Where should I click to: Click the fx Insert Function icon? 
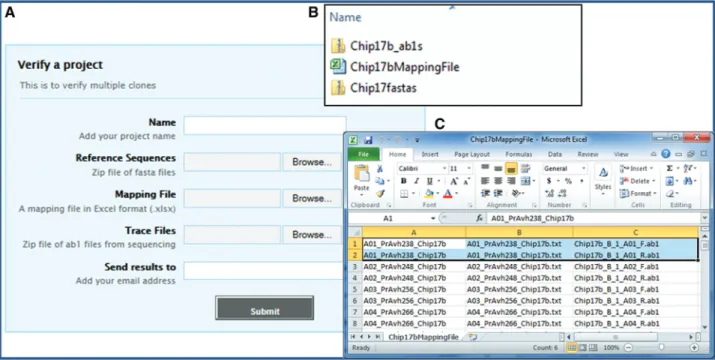(479, 219)
